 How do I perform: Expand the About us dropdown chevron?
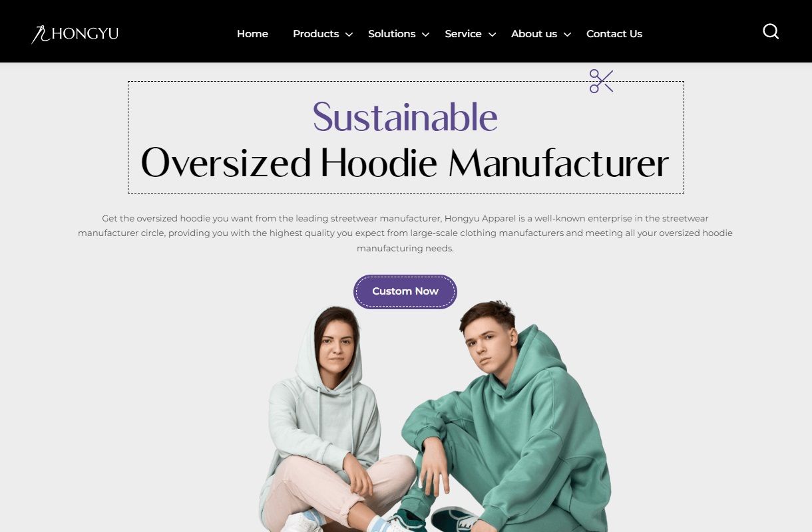click(x=567, y=35)
